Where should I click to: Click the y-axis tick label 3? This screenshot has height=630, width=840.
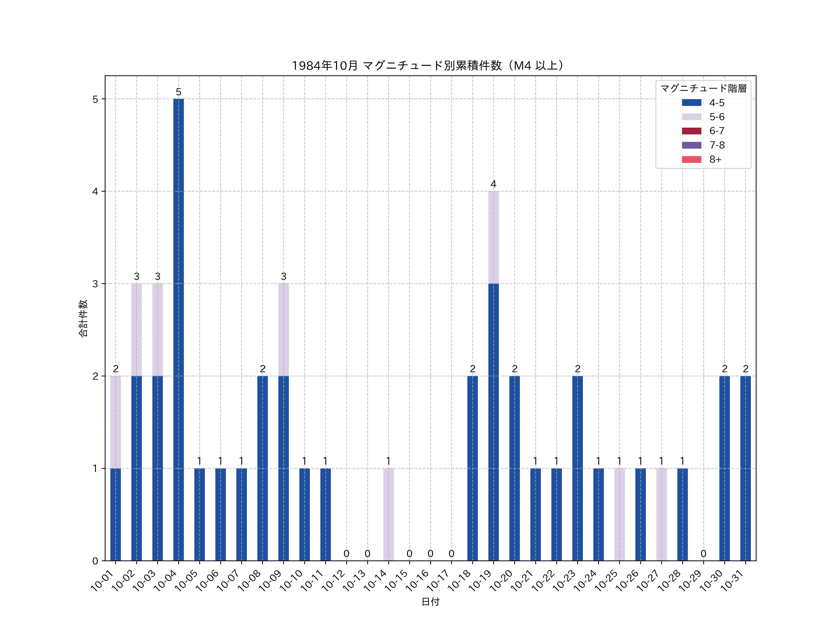[95, 284]
